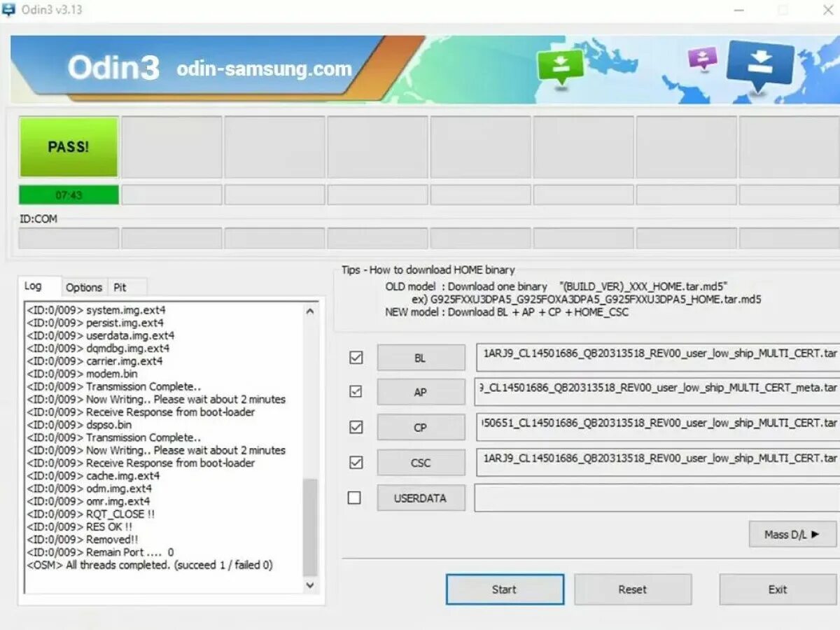Select log line 'persist.img.ext4'

tap(95, 323)
